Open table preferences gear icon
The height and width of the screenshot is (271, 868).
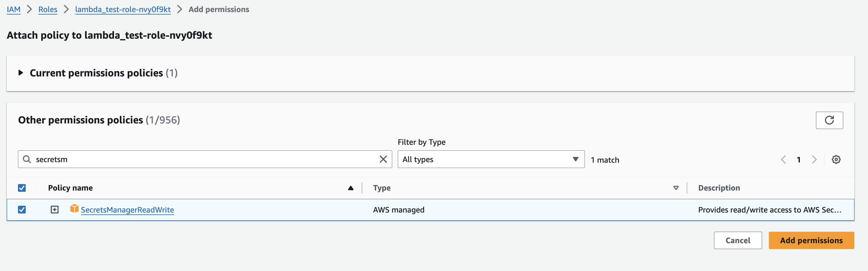(x=836, y=160)
